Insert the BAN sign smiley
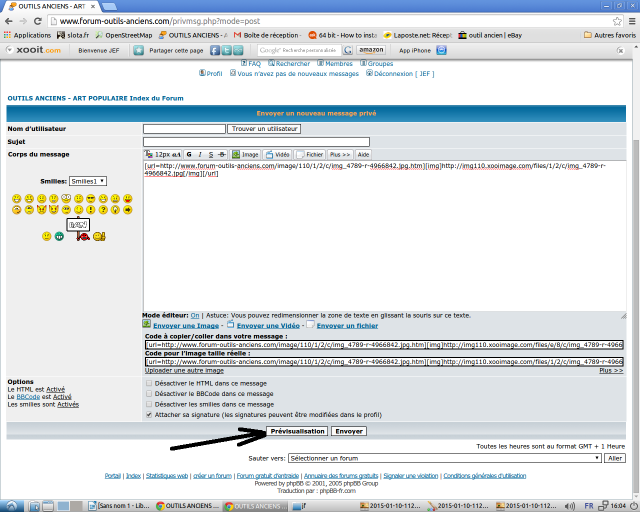The image size is (640, 512). tap(79, 230)
